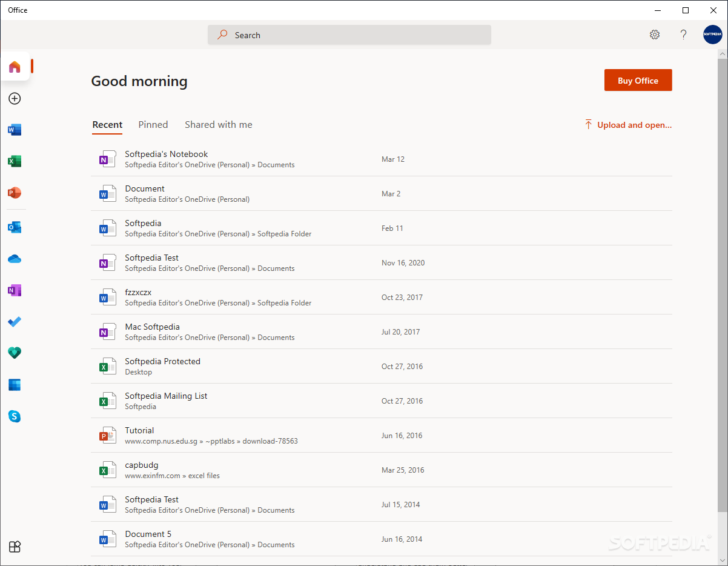Click OneNote icon beside Mac Softpedia
This screenshot has height=566, width=728.
tap(107, 332)
